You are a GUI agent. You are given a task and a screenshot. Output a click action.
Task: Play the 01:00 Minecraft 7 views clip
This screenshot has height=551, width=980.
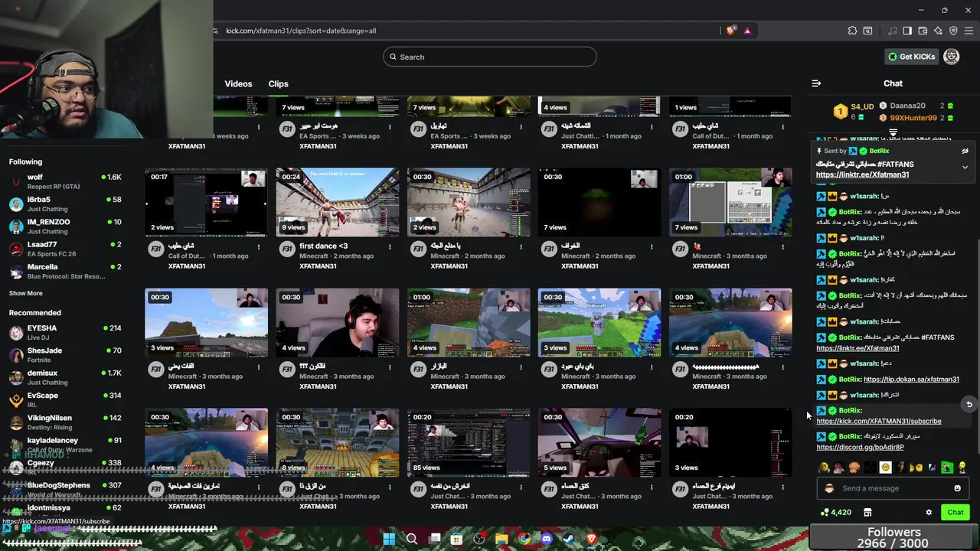point(730,202)
